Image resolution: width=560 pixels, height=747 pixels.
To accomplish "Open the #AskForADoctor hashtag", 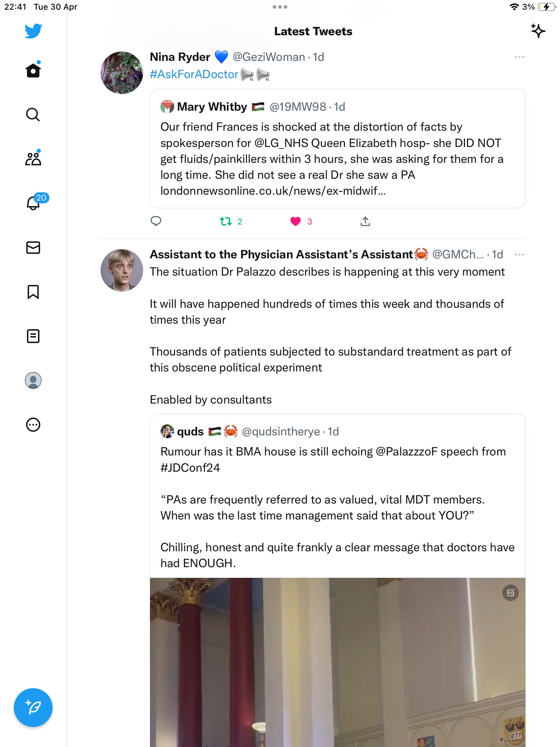I will tap(194, 74).
